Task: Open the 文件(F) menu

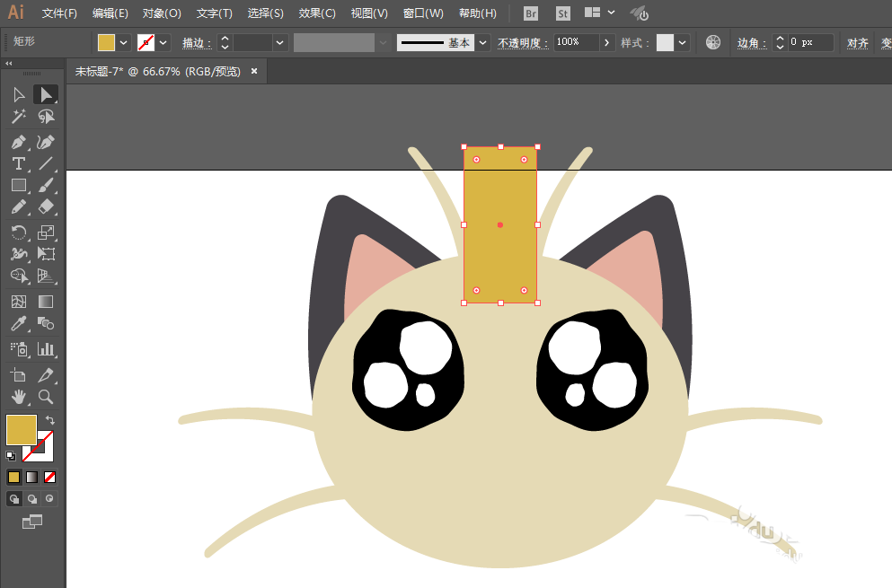Action: [59, 13]
